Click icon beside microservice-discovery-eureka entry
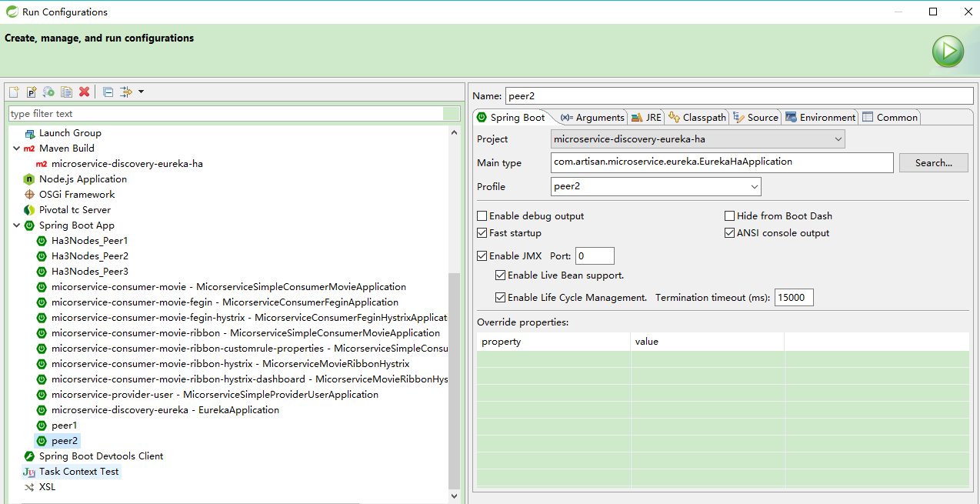 pyautogui.click(x=42, y=410)
